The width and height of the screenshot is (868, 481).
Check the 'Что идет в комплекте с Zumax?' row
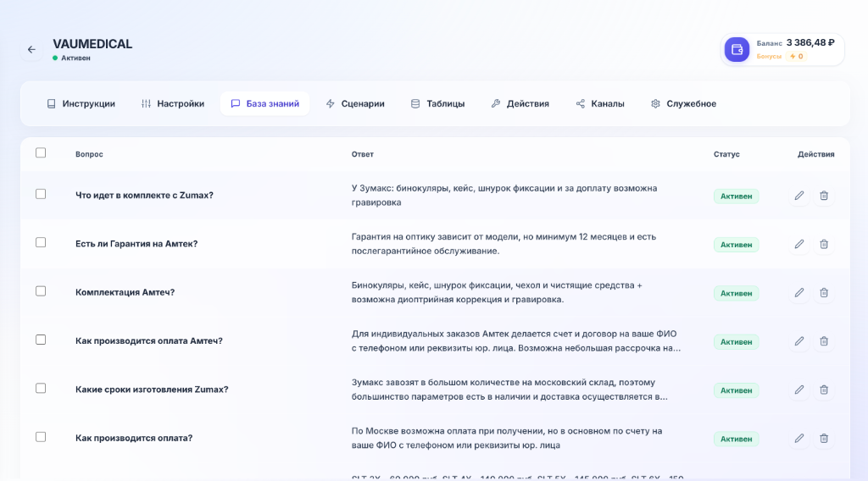point(41,194)
